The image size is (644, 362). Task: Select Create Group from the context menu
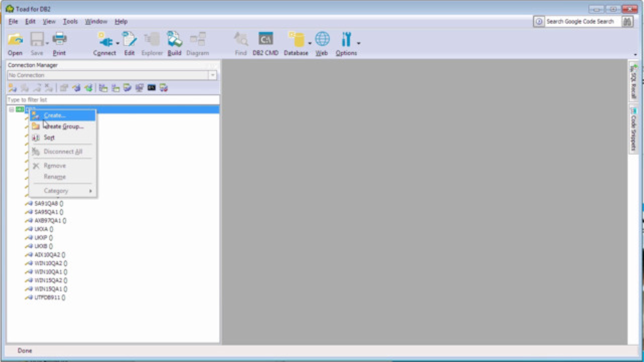[63, 126]
